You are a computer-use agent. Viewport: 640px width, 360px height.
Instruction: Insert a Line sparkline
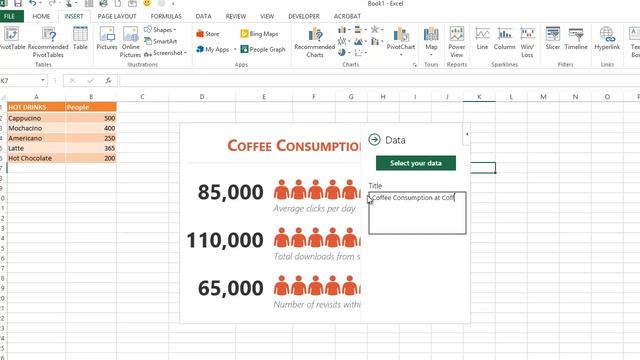point(482,38)
